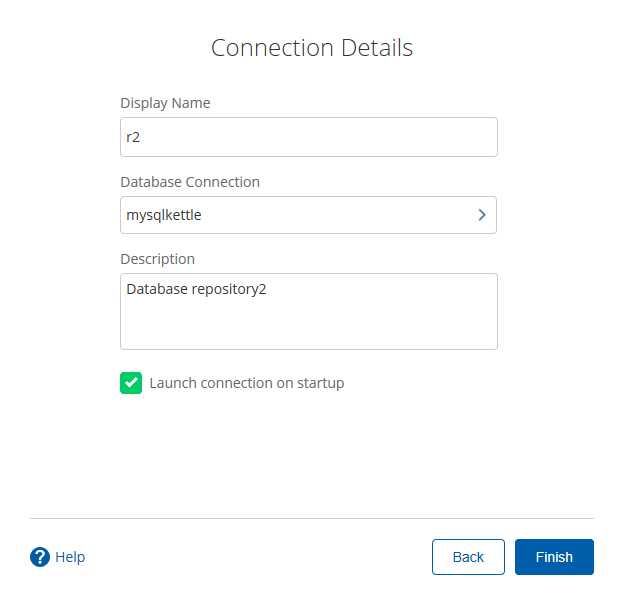Viewport: 624px width, 601px height.
Task: Select the 'mysqlkettle' connection name text
Action: pos(166,214)
